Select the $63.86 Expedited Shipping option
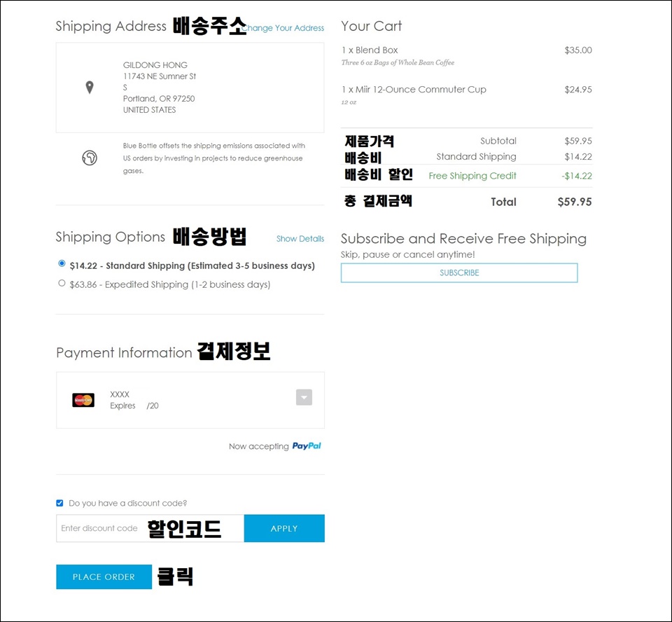The width and height of the screenshot is (672, 622). 62,283
